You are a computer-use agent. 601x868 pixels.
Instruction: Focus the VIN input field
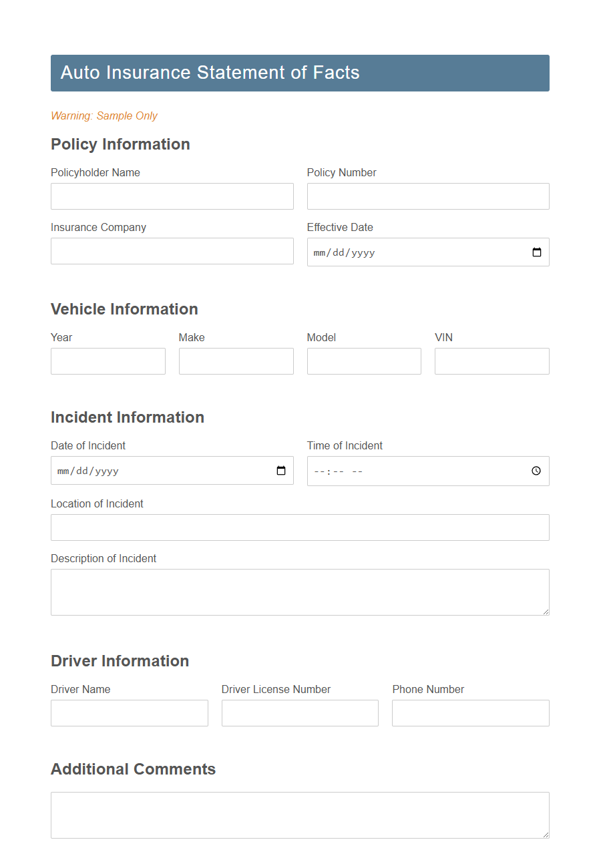491,361
